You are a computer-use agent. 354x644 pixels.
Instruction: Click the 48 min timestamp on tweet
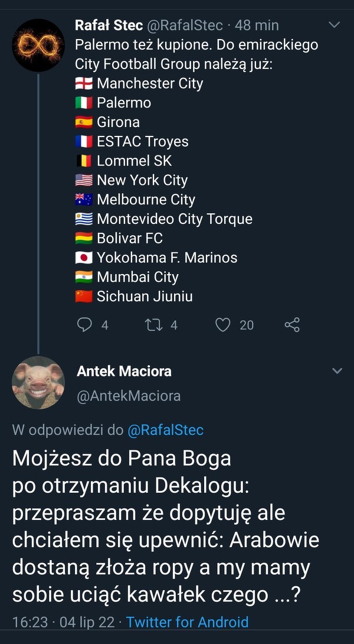[x=257, y=25]
